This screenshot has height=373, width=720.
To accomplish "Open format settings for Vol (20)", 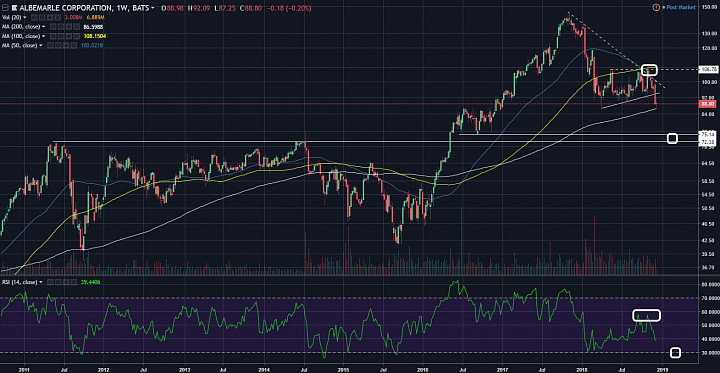I will [42, 17].
